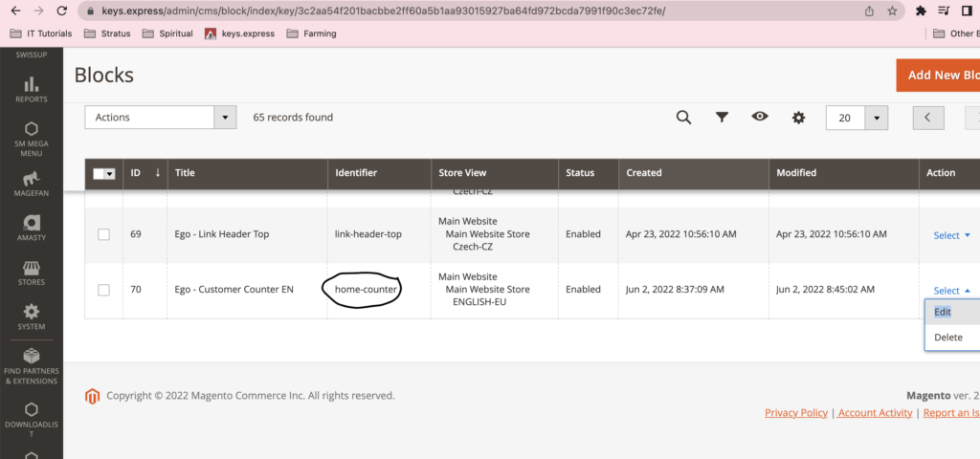Viewport: 980px width, 459px height.
Task: Open the Privacy Policy link
Action: tap(796, 412)
